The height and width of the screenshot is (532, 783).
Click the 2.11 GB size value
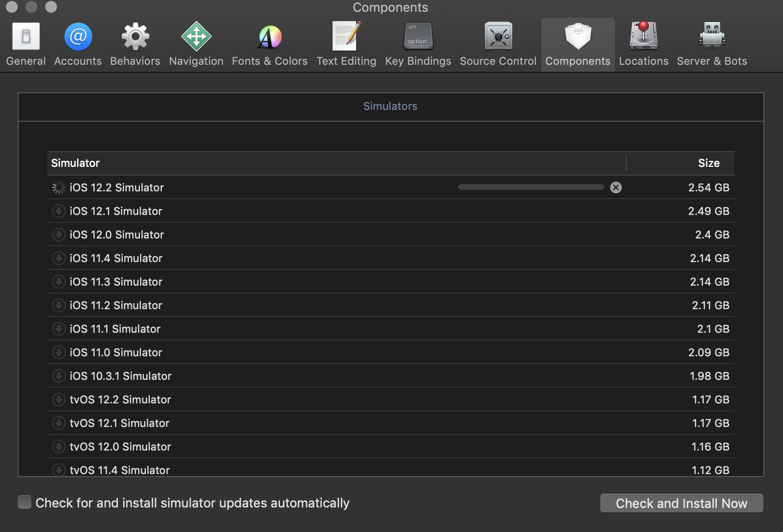pyautogui.click(x=711, y=305)
